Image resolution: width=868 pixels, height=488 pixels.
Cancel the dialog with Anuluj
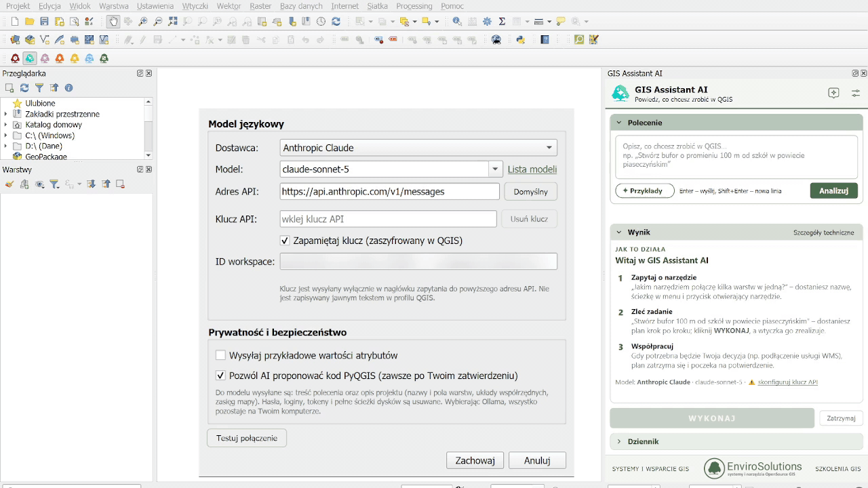(x=537, y=460)
